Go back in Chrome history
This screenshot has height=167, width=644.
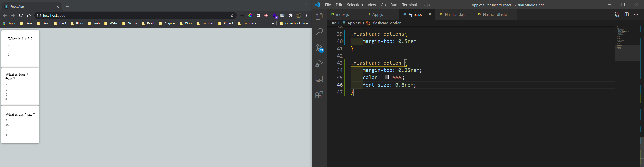[x=5, y=15]
